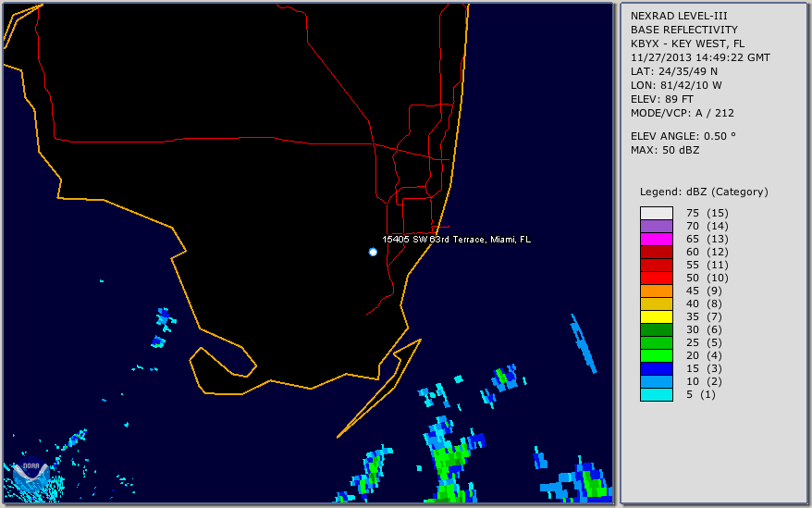Select the 40 dBZ gold legend swatch
Image resolution: width=812 pixels, height=508 pixels.
tap(656, 304)
